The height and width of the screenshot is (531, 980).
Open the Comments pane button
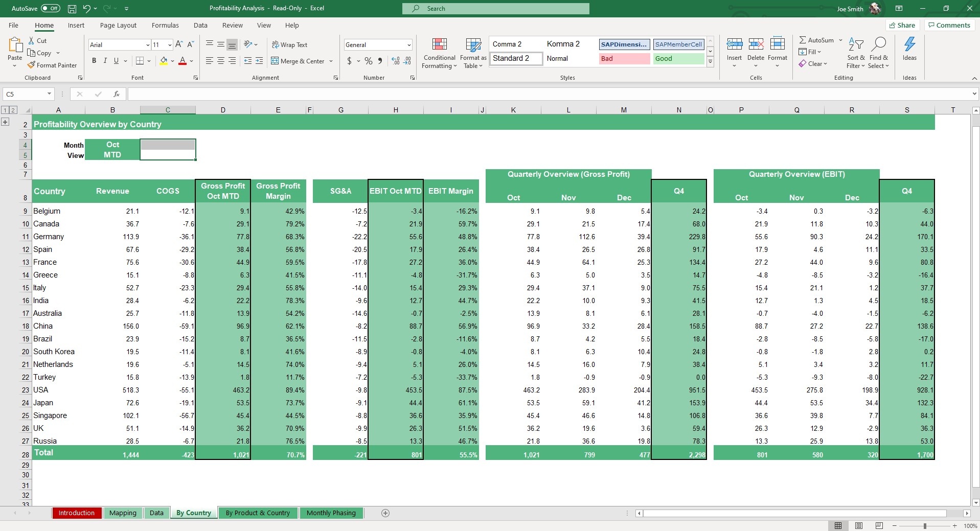tap(949, 25)
